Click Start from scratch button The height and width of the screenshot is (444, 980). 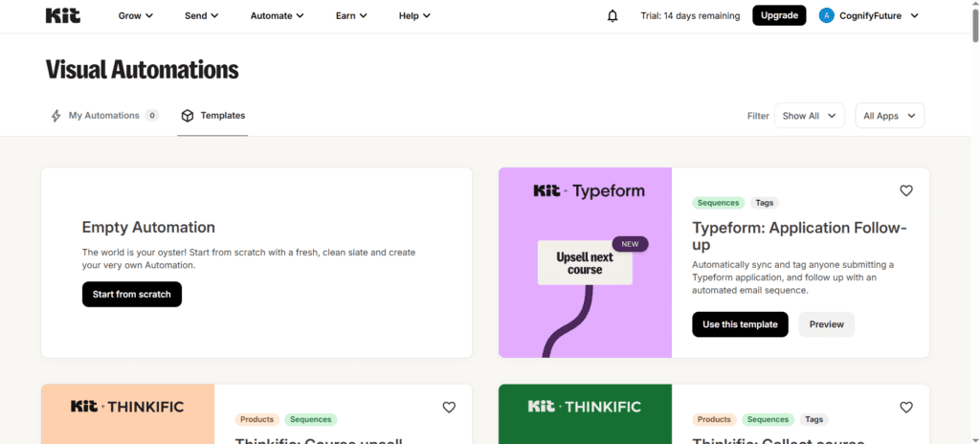tap(132, 294)
